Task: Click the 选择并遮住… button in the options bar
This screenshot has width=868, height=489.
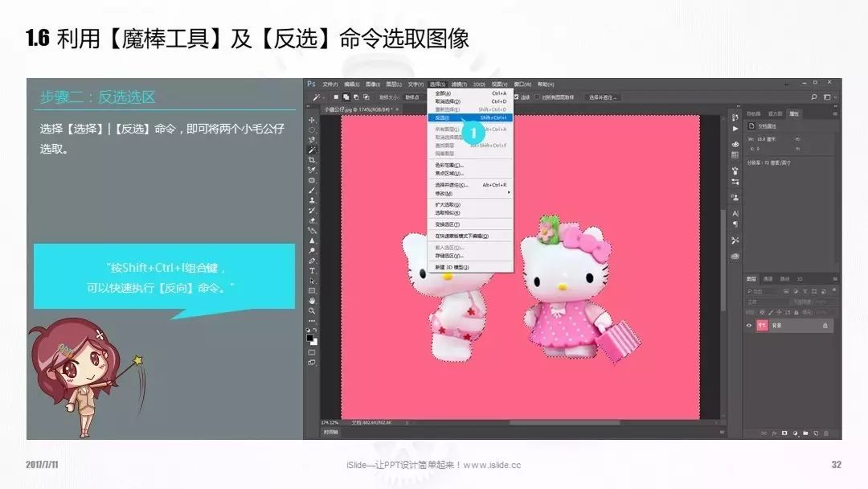Action: point(602,97)
